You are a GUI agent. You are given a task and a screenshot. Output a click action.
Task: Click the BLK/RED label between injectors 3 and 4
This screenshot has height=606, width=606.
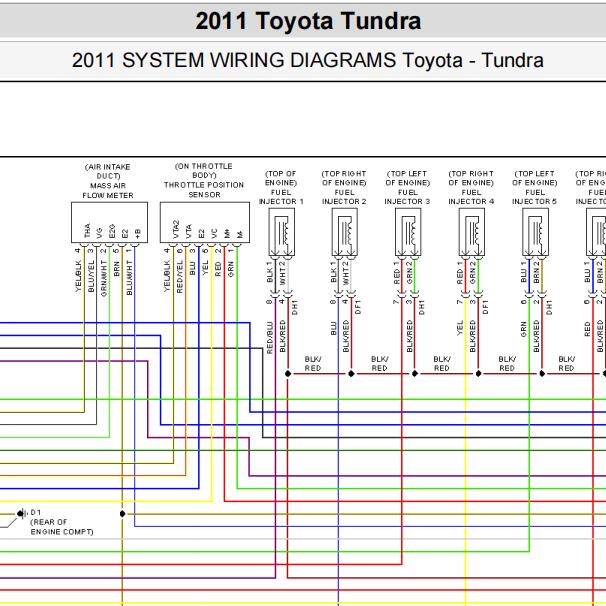tap(441, 364)
